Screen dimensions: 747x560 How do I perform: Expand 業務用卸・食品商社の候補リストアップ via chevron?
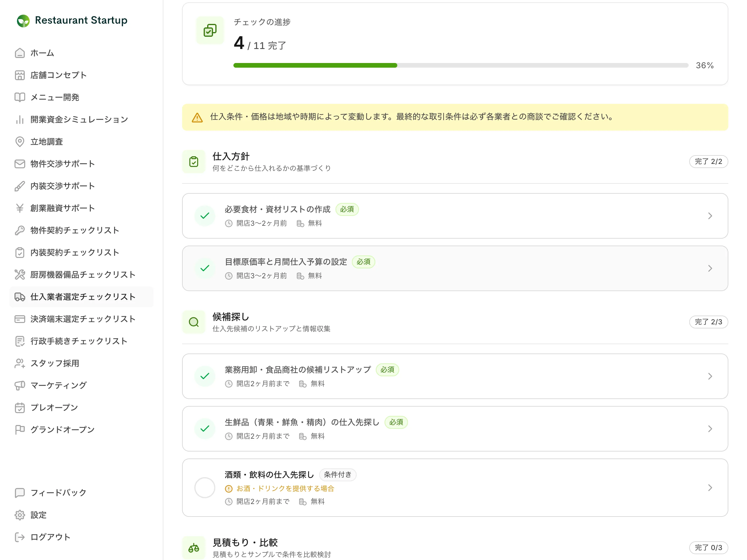[710, 376]
